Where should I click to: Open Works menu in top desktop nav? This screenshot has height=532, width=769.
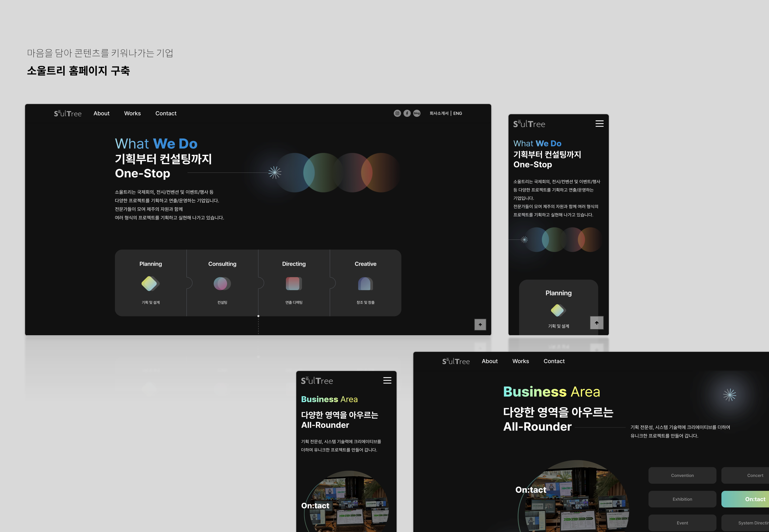[133, 113]
